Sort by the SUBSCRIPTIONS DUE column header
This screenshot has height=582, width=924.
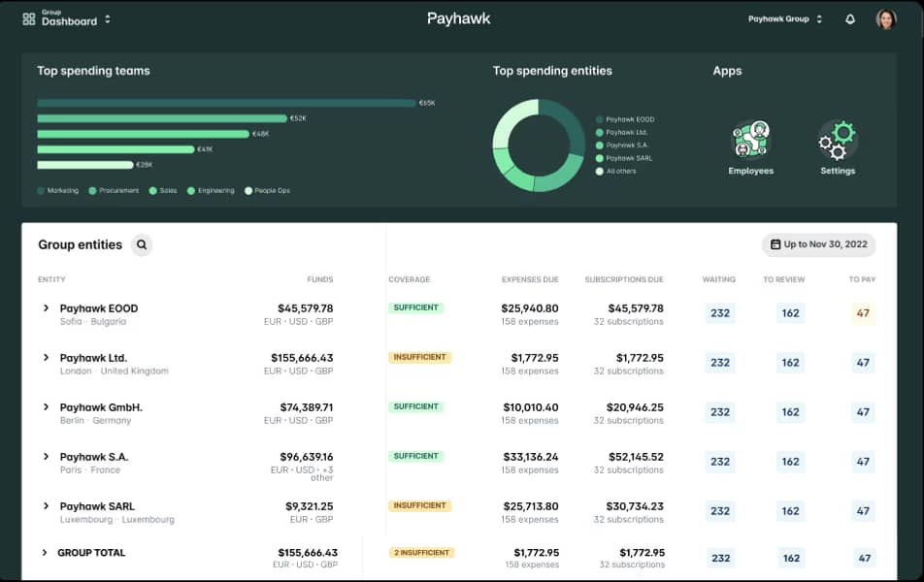pyautogui.click(x=624, y=279)
